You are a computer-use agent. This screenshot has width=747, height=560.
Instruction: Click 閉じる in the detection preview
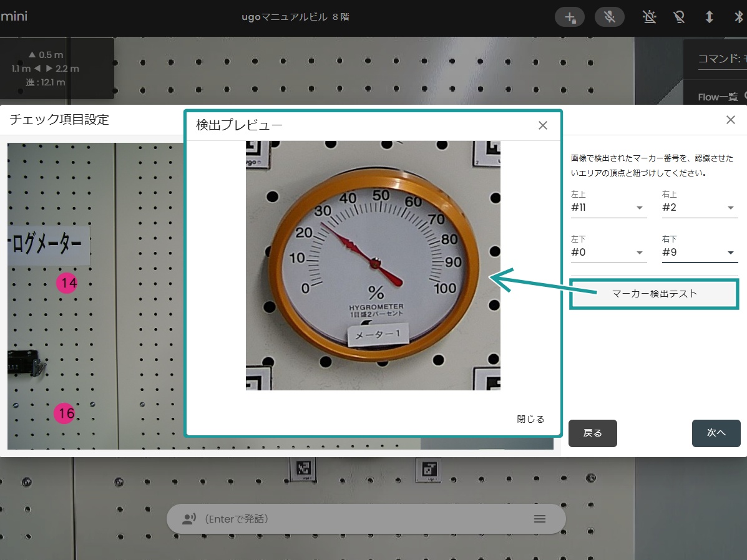[x=530, y=419]
